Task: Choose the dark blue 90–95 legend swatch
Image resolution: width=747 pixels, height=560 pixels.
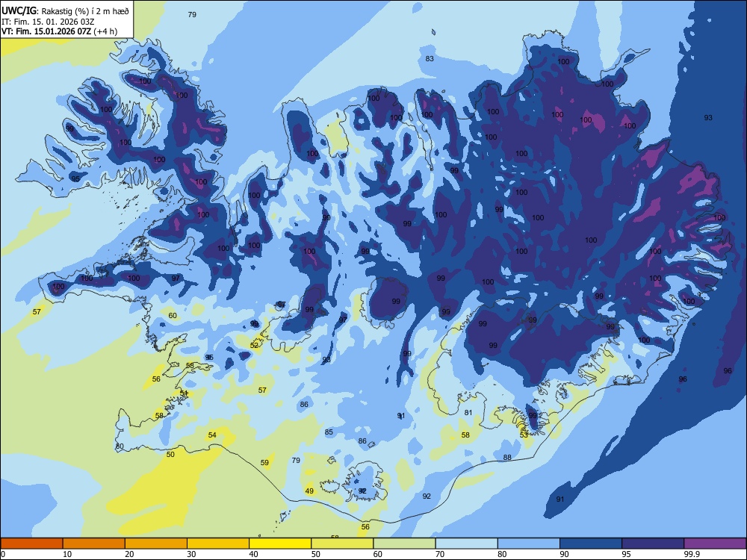Action: [x=591, y=544]
